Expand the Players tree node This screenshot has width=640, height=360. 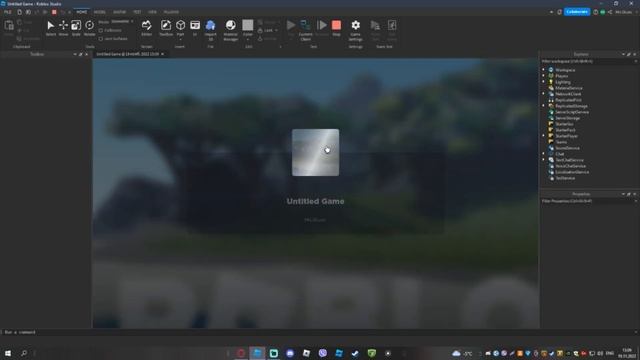point(543,76)
